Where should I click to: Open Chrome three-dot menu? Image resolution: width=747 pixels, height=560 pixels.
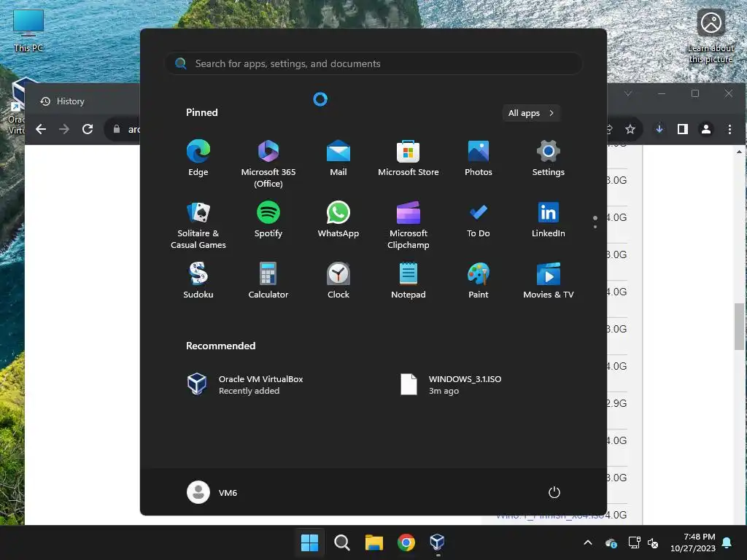click(729, 129)
